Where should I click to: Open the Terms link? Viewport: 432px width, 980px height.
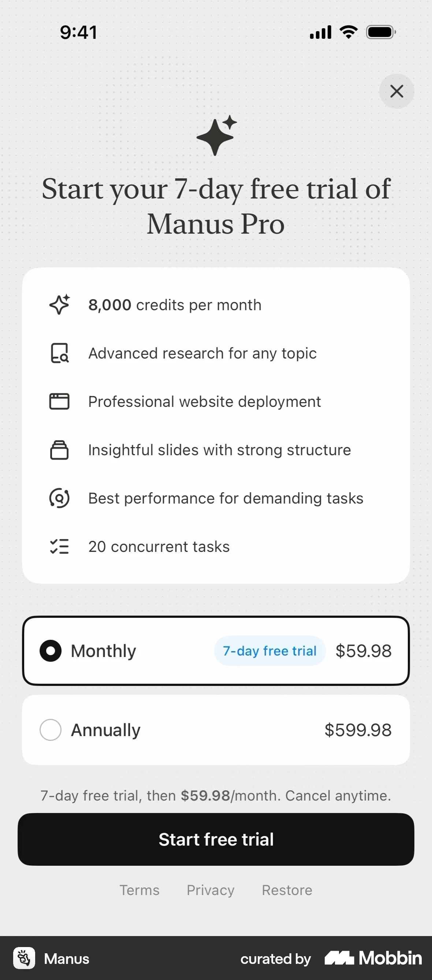[x=139, y=890]
